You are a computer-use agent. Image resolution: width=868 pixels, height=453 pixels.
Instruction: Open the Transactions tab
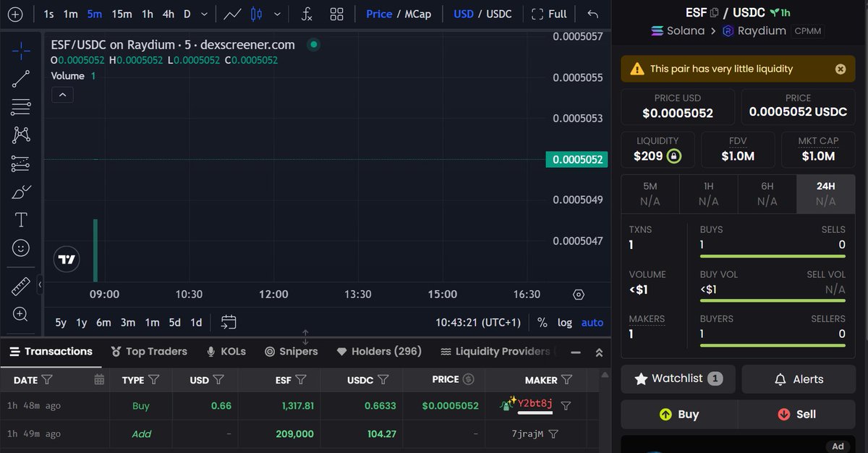pos(51,352)
